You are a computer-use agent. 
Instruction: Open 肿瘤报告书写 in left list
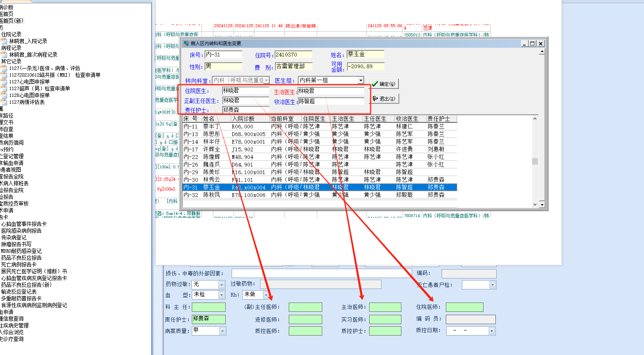click(16, 244)
